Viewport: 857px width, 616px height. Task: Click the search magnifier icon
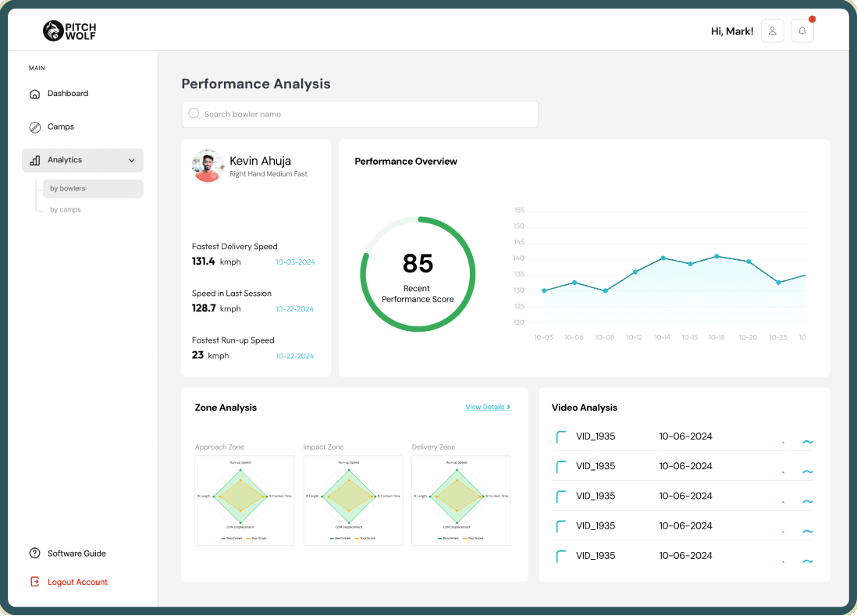194,114
